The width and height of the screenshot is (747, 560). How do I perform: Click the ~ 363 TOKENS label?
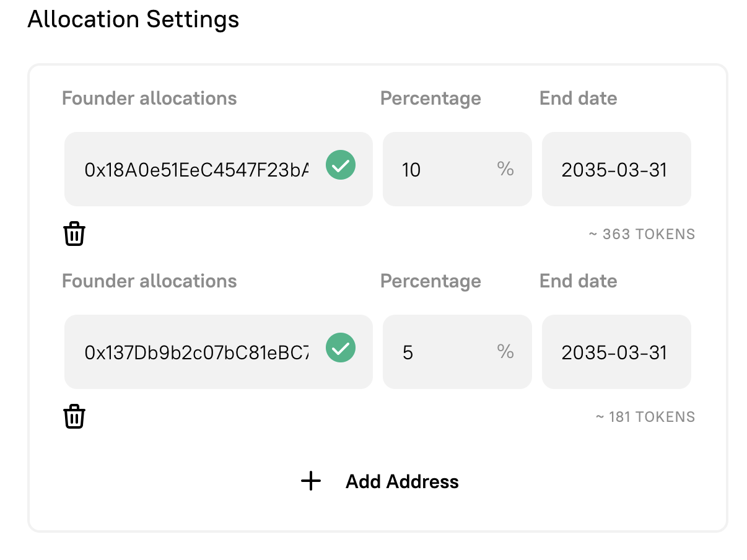[642, 234]
